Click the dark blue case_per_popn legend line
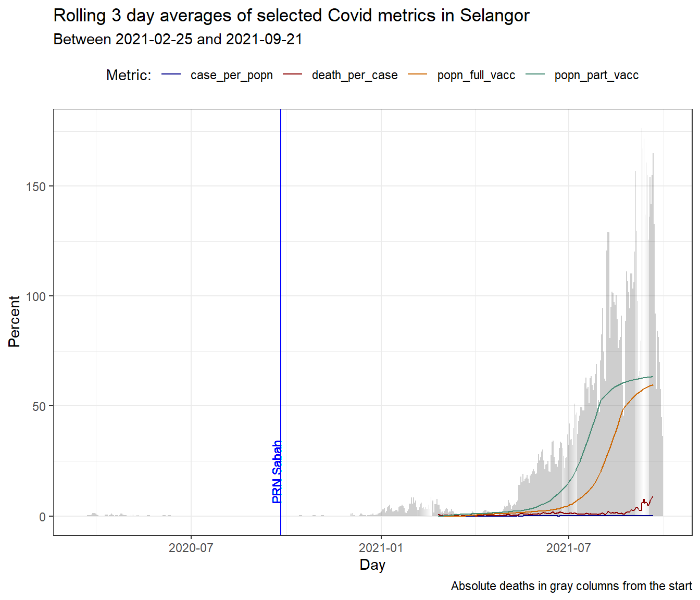 [171, 74]
